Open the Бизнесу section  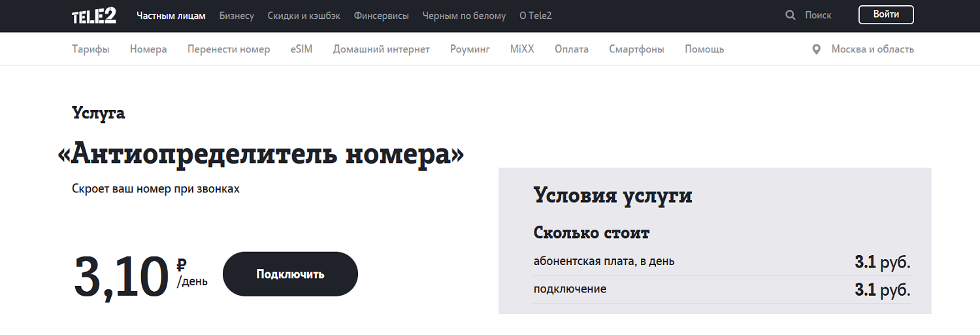pyautogui.click(x=237, y=16)
